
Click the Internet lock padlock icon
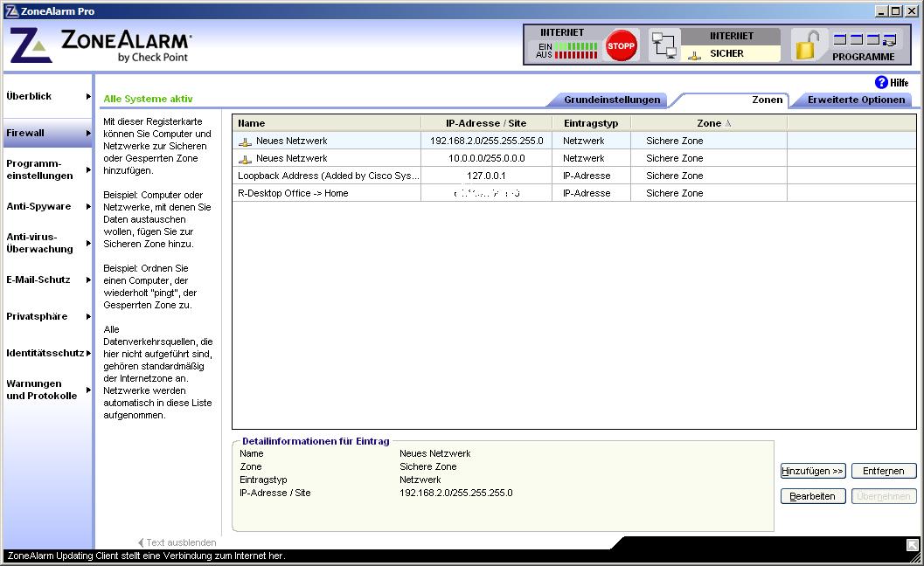pos(808,45)
